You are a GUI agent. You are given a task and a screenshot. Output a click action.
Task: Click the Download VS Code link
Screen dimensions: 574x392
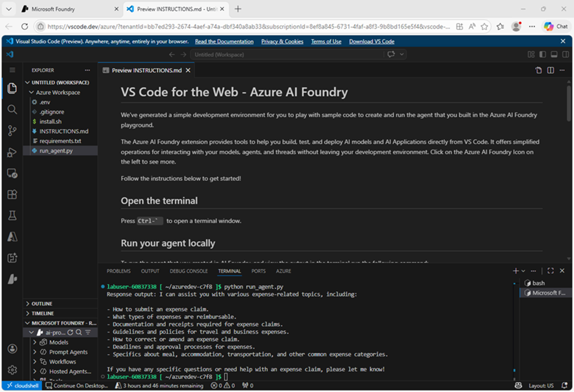coord(372,42)
